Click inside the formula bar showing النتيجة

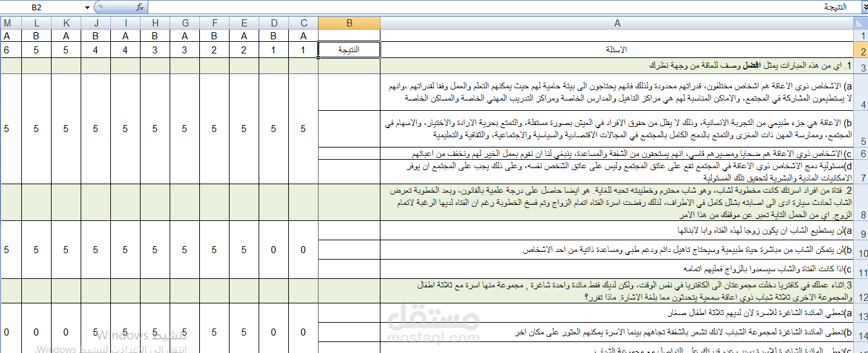pos(503,7)
